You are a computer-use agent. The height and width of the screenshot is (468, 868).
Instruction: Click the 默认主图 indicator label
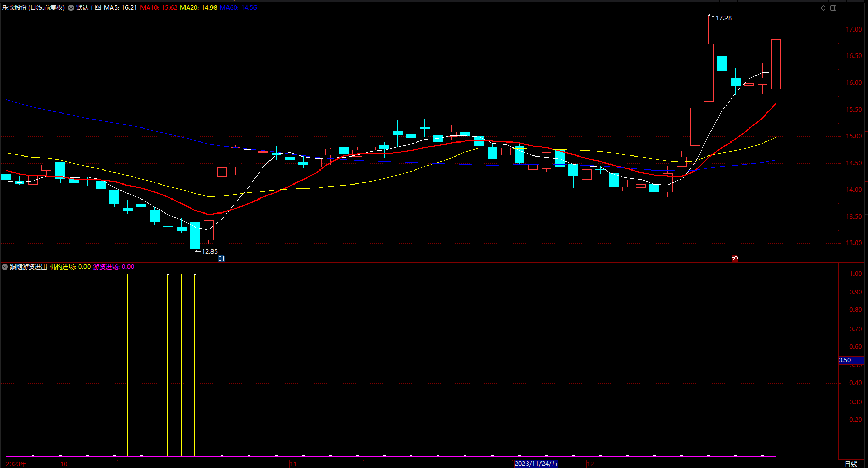[x=89, y=8]
